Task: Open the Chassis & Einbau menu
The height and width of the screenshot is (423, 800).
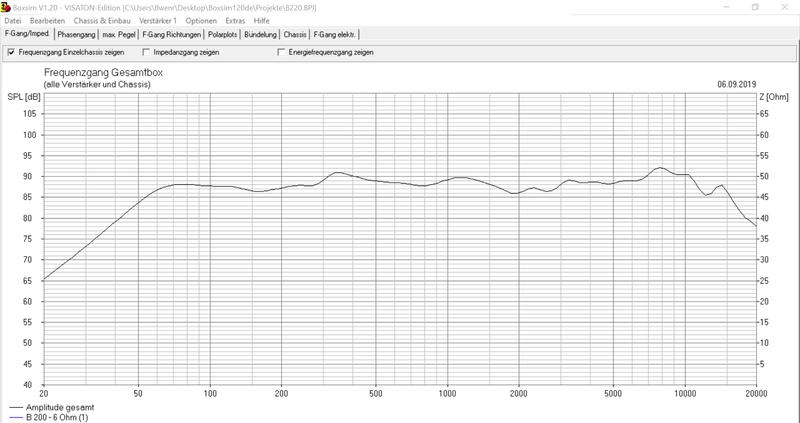Action: click(102, 21)
